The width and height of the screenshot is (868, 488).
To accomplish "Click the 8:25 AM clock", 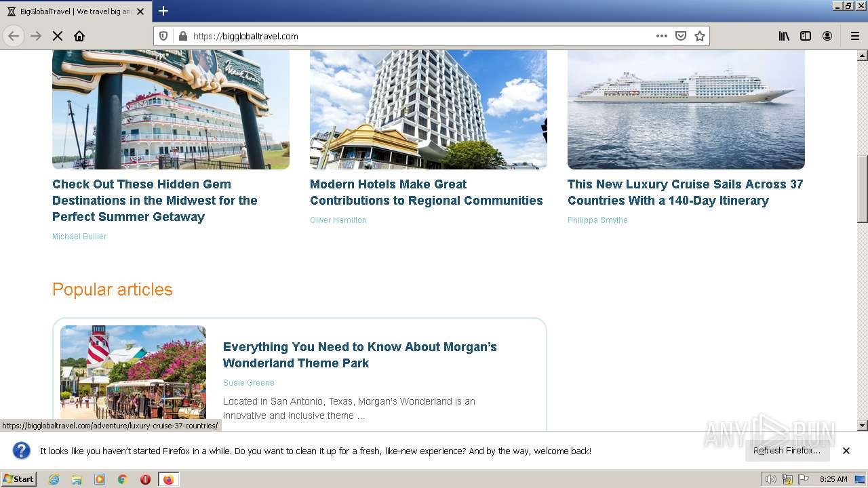I will click(833, 479).
